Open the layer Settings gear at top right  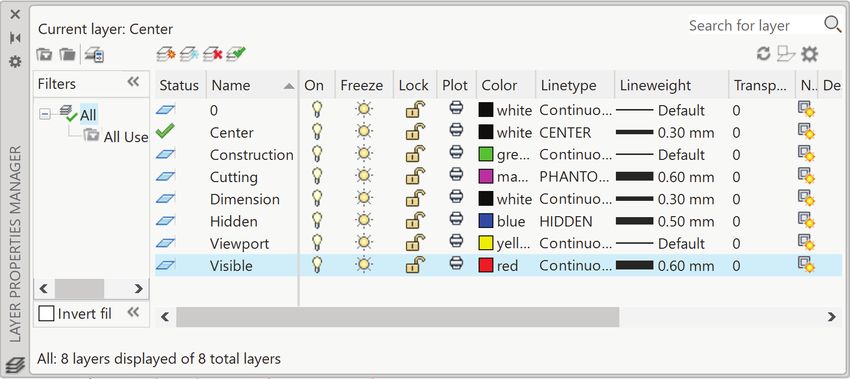pos(809,54)
